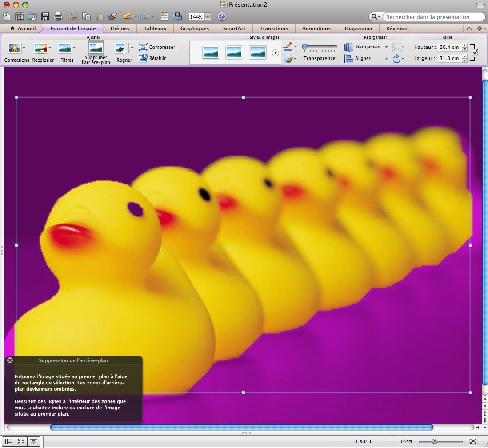
Task: Open the Graphiques tab
Action: click(x=195, y=28)
